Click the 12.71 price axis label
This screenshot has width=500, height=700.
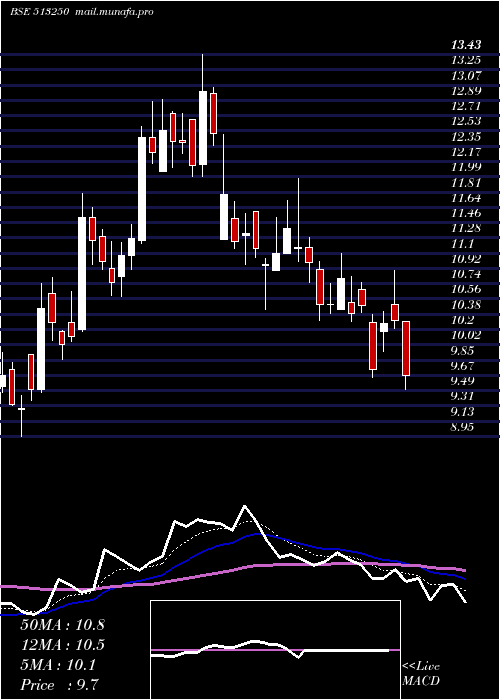[x=466, y=106]
